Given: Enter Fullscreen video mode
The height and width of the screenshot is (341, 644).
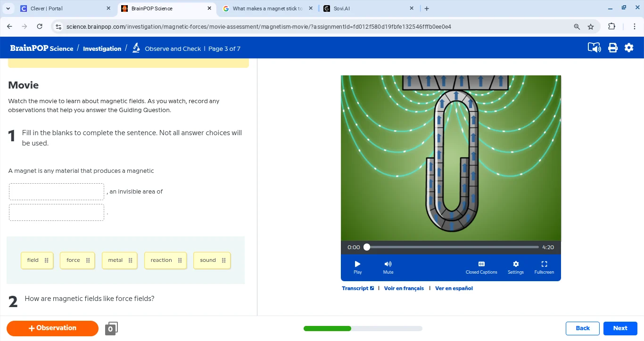Looking at the screenshot, I should click(x=544, y=267).
